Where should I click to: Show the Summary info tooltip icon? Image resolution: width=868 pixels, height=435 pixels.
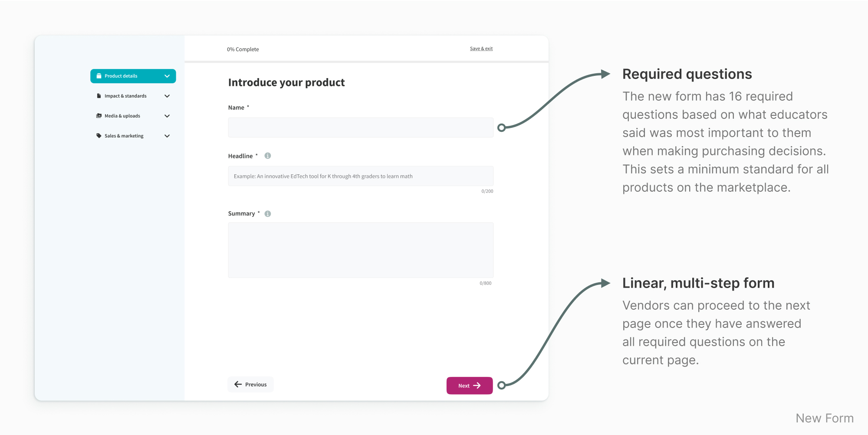pyautogui.click(x=268, y=213)
